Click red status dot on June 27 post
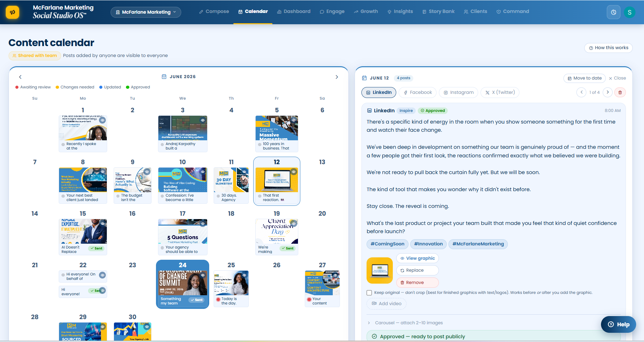The image size is (644, 342). (309, 299)
